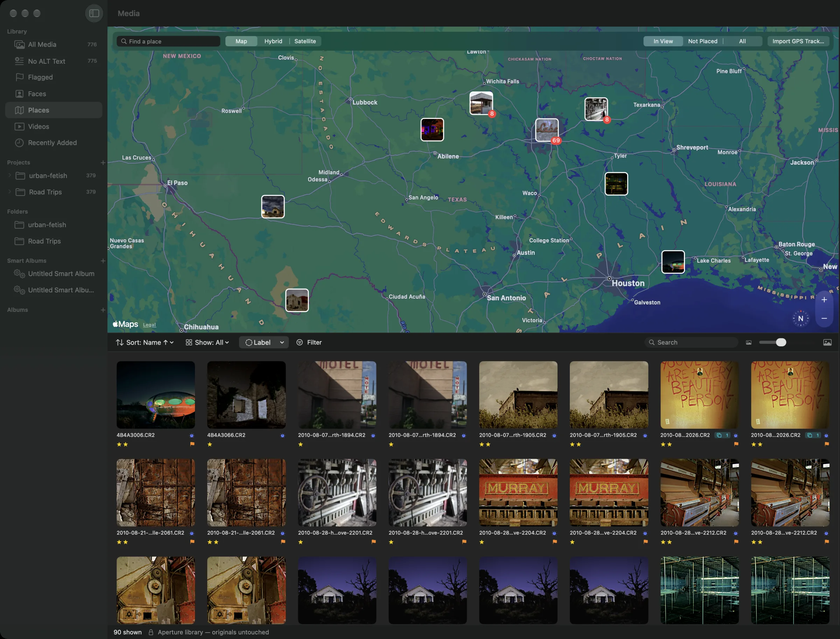Click the Search field above thumbnails
Image resolution: width=840 pixels, height=639 pixels.
click(x=692, y=342)
